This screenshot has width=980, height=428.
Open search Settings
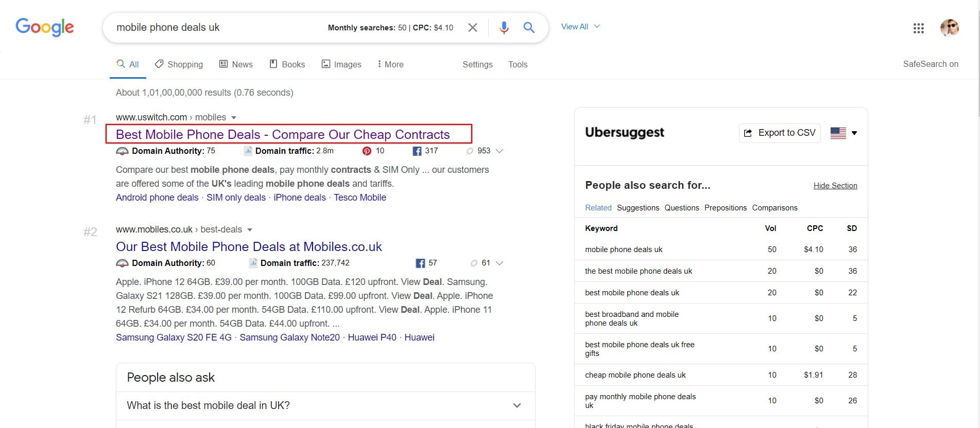477,64
